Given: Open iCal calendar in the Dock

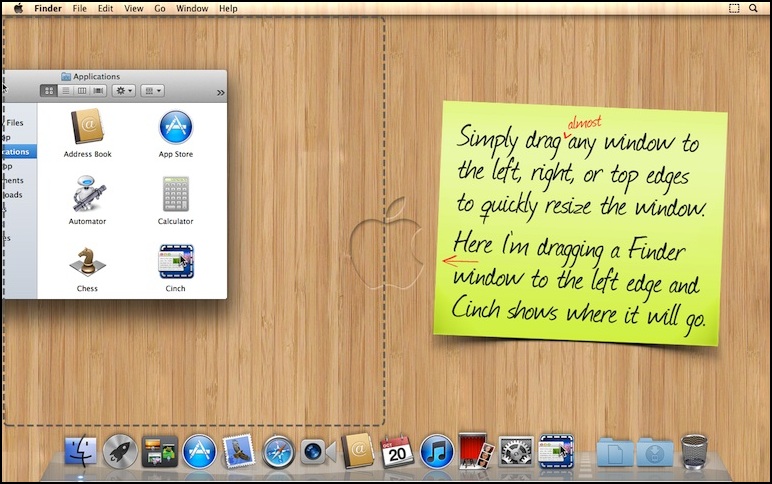Looking at the screenshot, I should (397, 452).
